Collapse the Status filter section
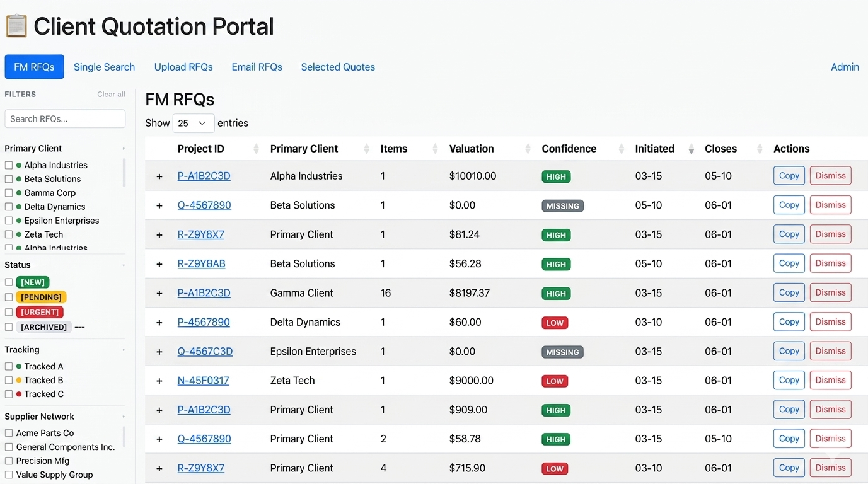This screenshot has width=868, height=484. pyautogui.click(x=124, y=265)
